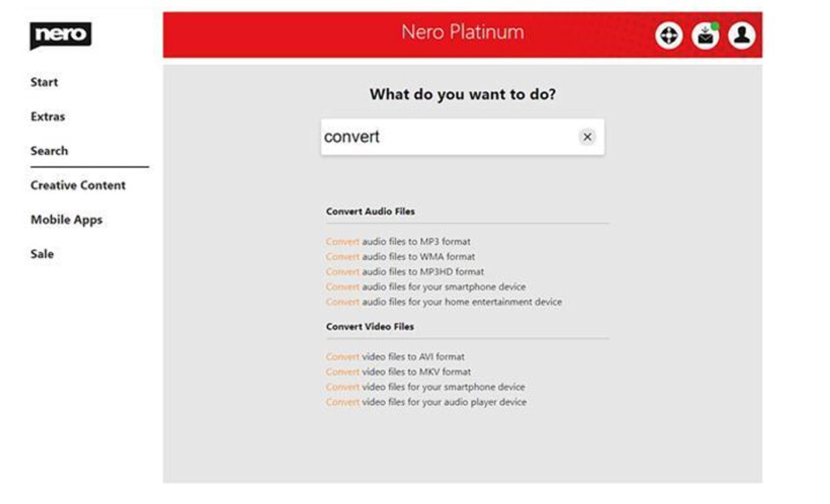The width and height of the screenshot is (830, 504).
Task: Click the Nero logo
Action: point(60,35)
